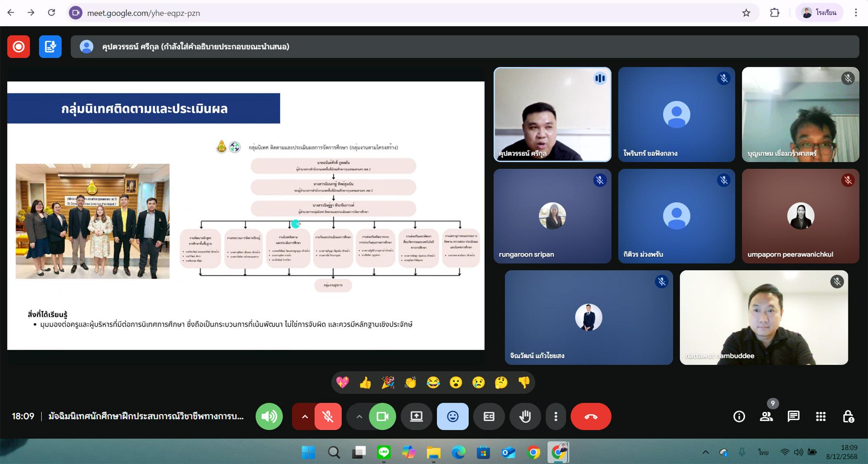Open the more options menu
Viewport: 868px width, 464px height.
pos(556,416)
